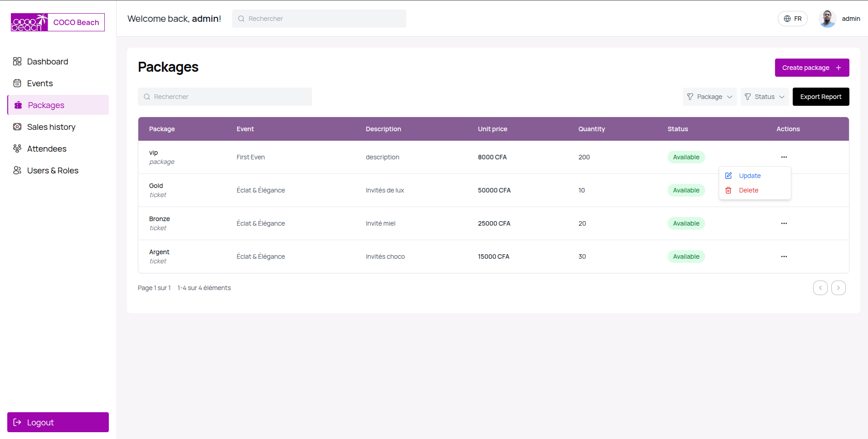Click the next page arrow
The height and width of the screenshot is (439, 868).
click(x=838, y=287)
